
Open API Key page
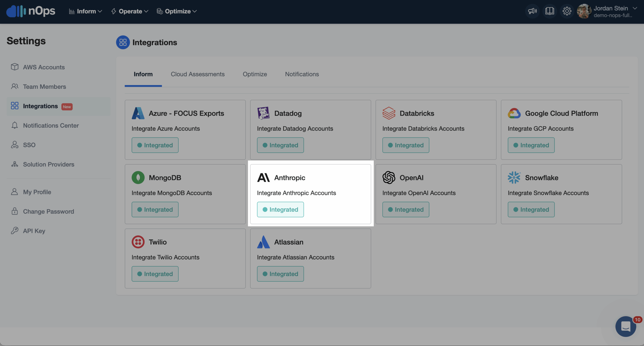click(34, 231)
